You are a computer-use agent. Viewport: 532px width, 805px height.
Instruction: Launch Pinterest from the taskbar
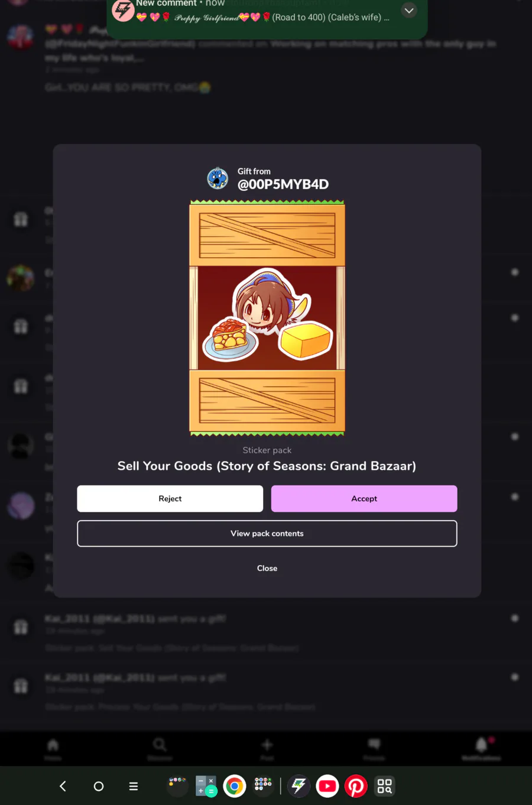(x=356, y=786)
